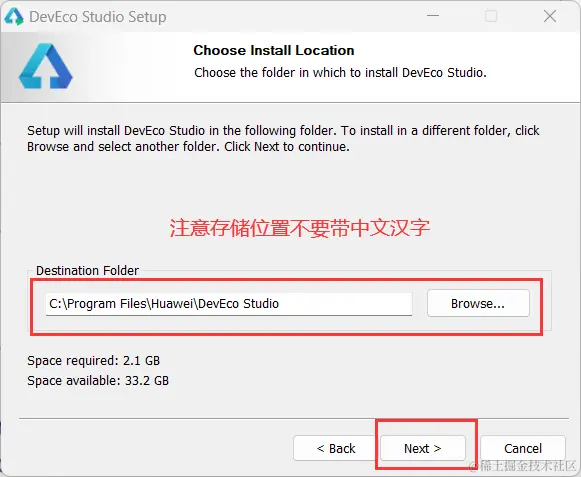Click the 'Destination Folder' group label
581x477 pixels.
[87, 271]
